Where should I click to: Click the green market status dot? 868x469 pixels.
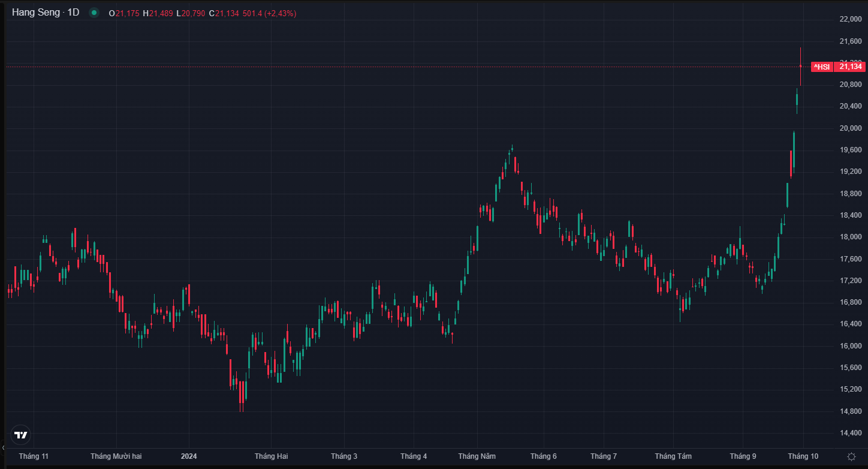pyautogui.click(x=94, y=13)
